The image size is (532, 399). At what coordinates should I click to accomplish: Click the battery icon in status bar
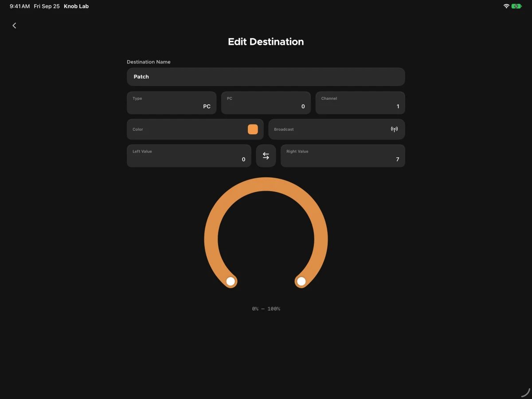click(516, 6)
